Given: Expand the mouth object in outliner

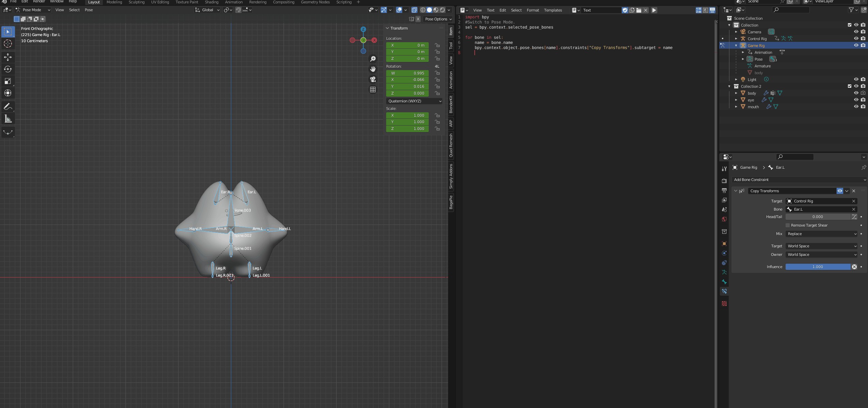Looking at the screenshot, I should point(736,107).
